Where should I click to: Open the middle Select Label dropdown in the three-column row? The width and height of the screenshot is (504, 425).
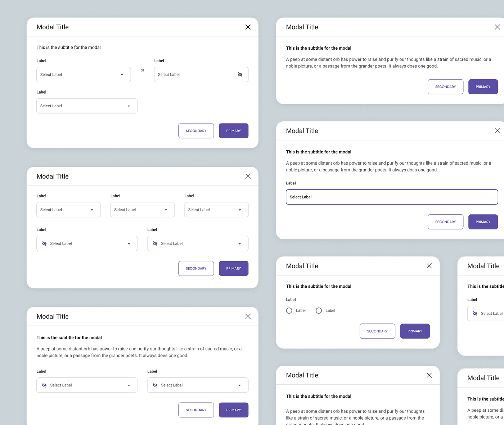143,210
